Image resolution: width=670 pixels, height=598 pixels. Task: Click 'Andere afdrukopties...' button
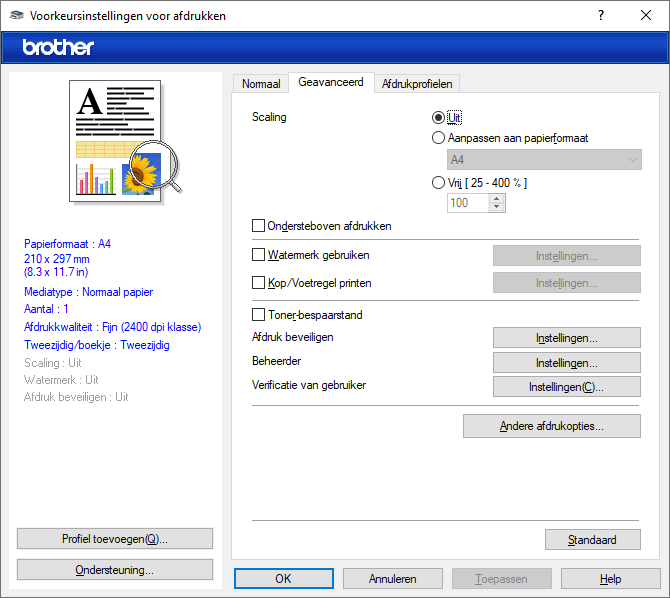[551, 426]
